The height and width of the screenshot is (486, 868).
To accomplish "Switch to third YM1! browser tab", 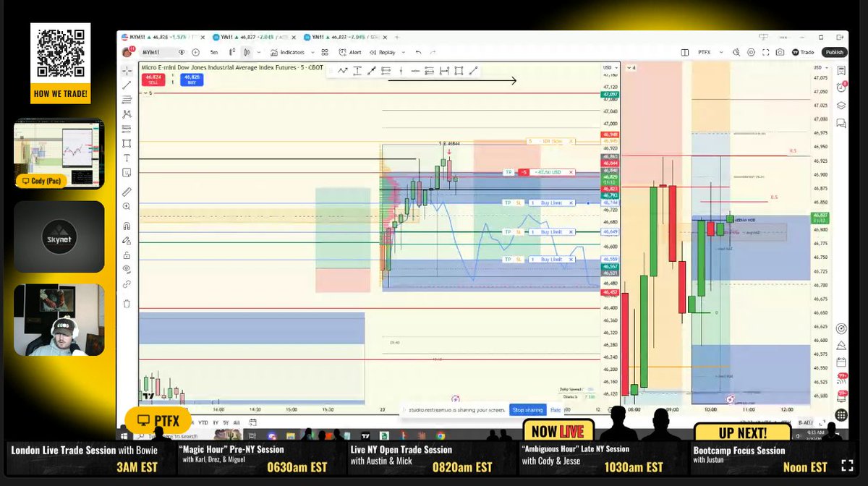I will 346,37.
